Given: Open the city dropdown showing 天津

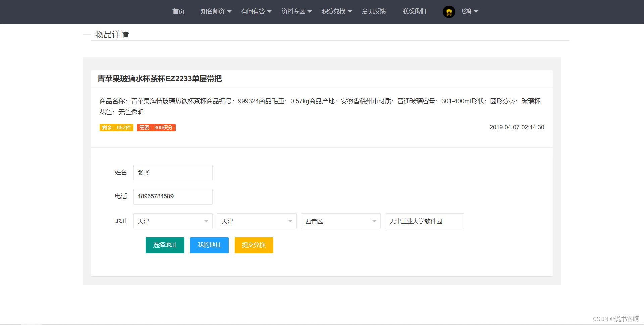Looking at the screenshot, I should click(257, 221).
